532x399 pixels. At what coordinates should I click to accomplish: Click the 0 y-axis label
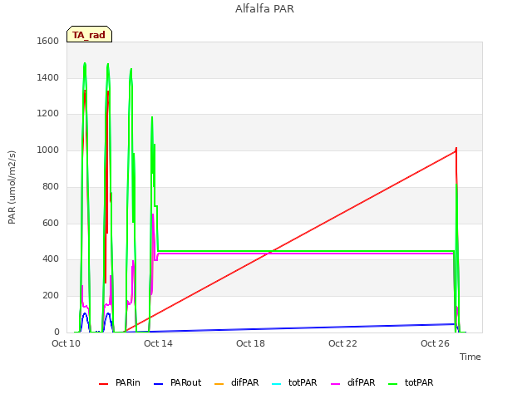click(57, 332)
